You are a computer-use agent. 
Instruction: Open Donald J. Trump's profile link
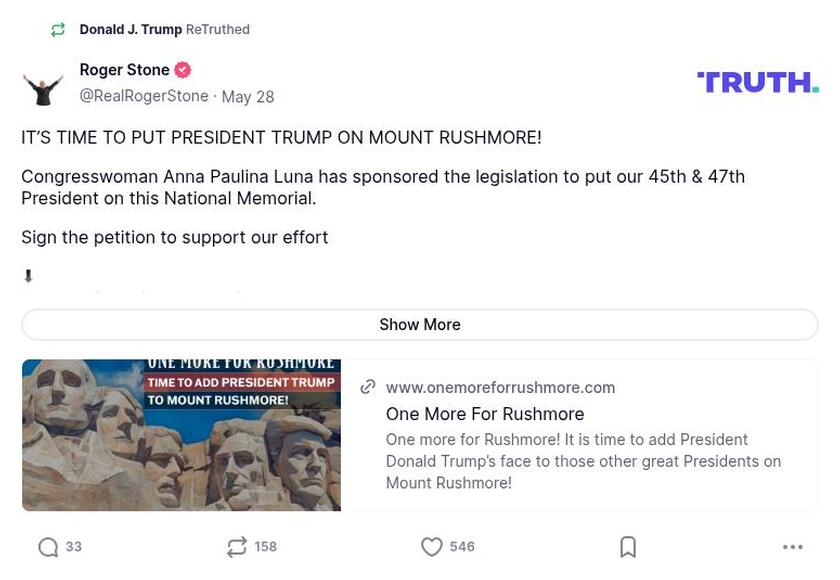click(x=130, y=30)
